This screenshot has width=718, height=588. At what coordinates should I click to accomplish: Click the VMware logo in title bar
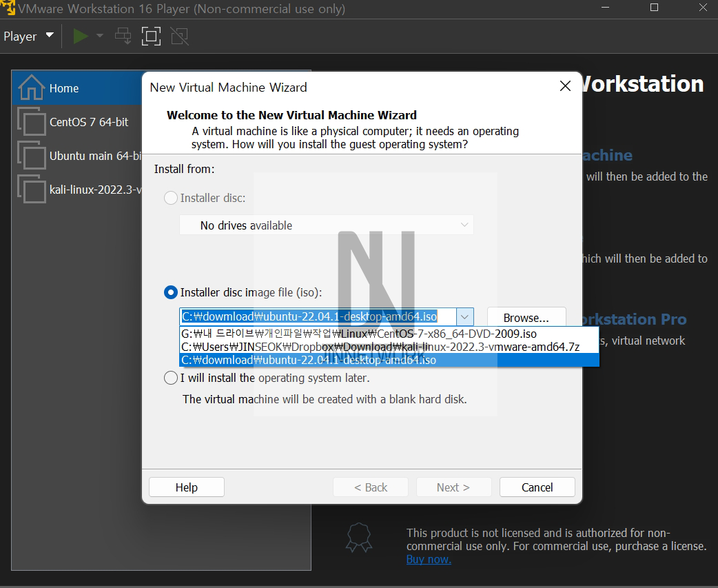8,8
